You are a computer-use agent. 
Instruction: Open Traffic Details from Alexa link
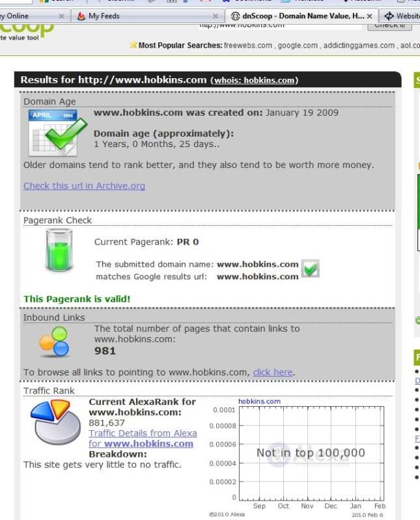pyautogui.click(x=143, y=433)
